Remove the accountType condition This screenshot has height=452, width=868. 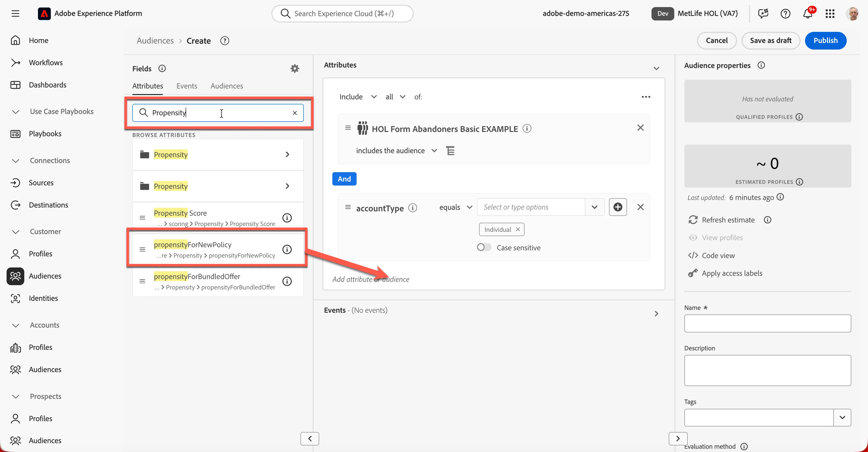[641, 207]
